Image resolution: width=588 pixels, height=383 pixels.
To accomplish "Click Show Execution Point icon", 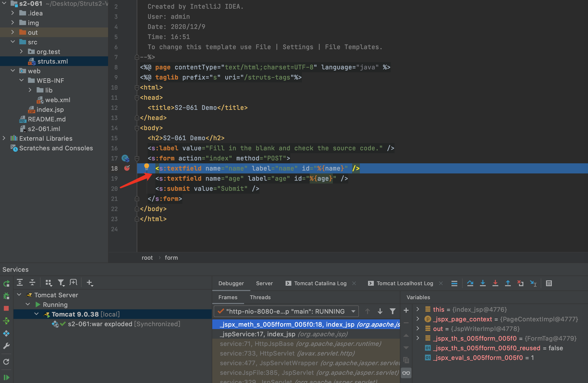I will (454, 283).
